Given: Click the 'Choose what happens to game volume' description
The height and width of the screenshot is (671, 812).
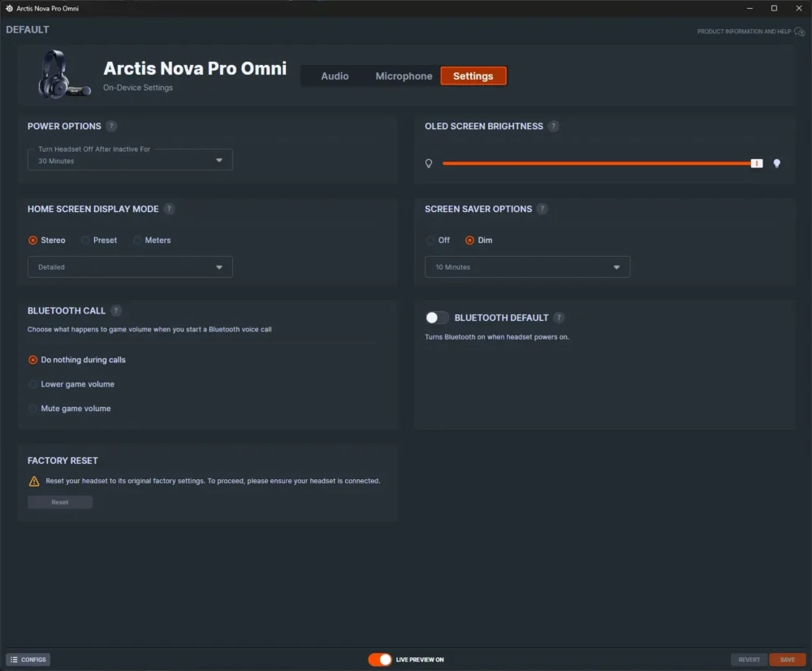Looking at the screenshot, I should pyautogui.click(x=149, y=329).
